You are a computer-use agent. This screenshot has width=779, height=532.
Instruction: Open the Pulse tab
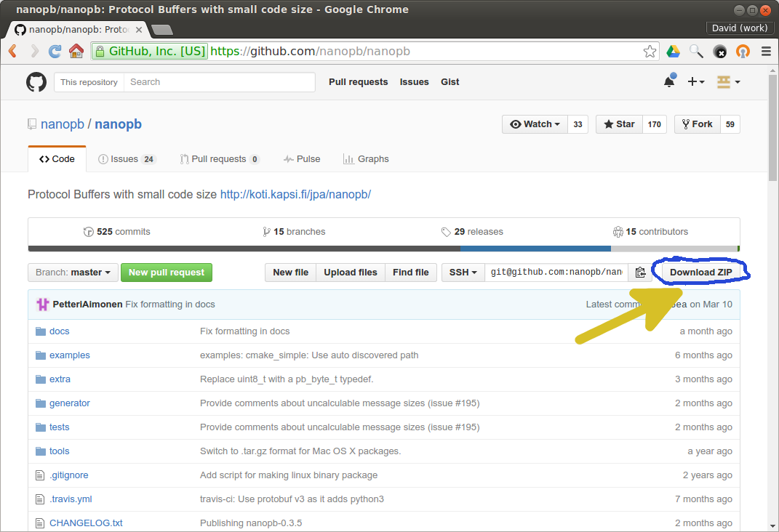(302, 159)
